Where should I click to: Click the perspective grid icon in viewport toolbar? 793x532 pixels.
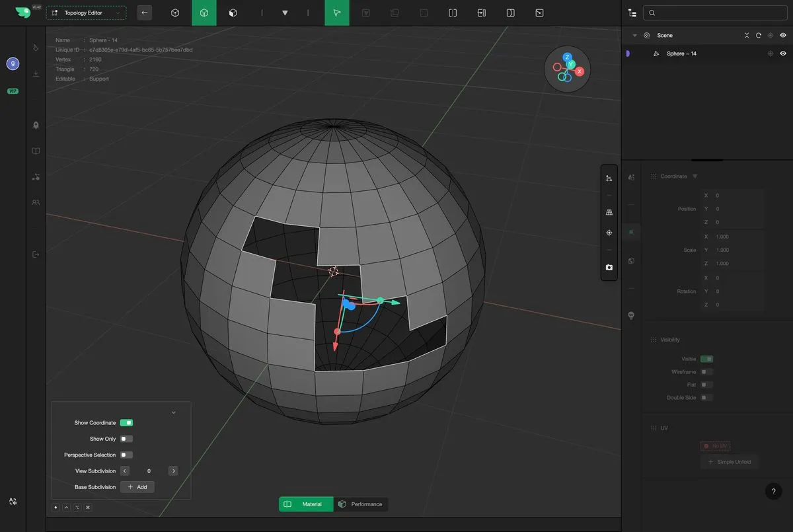click(x=609, y=212)
